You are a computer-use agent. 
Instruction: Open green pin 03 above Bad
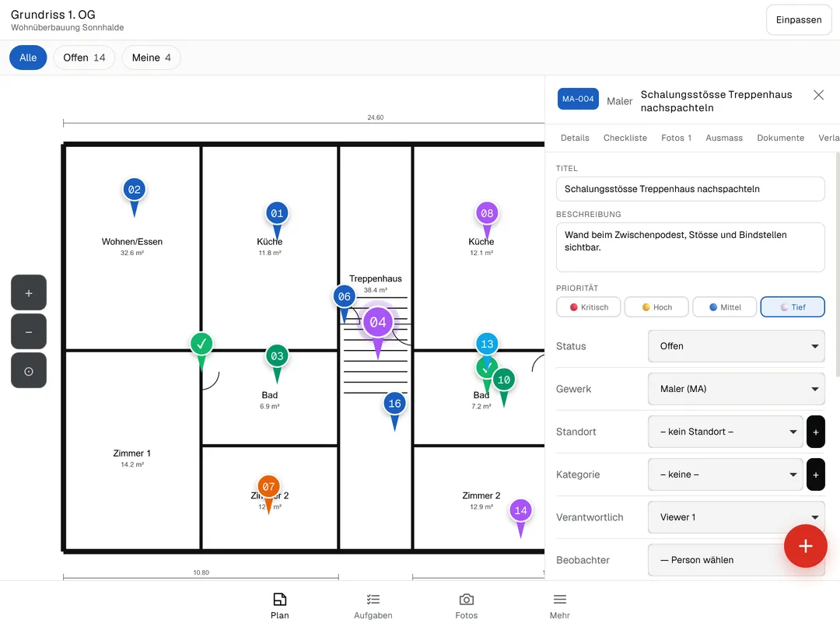[277, 355]
